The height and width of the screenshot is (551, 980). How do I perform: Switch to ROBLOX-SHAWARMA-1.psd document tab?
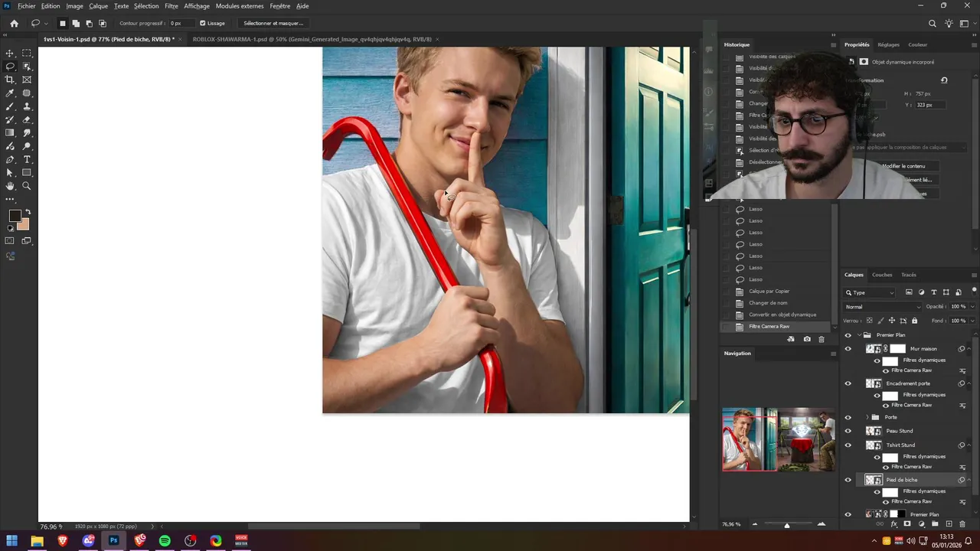(312, 39)
